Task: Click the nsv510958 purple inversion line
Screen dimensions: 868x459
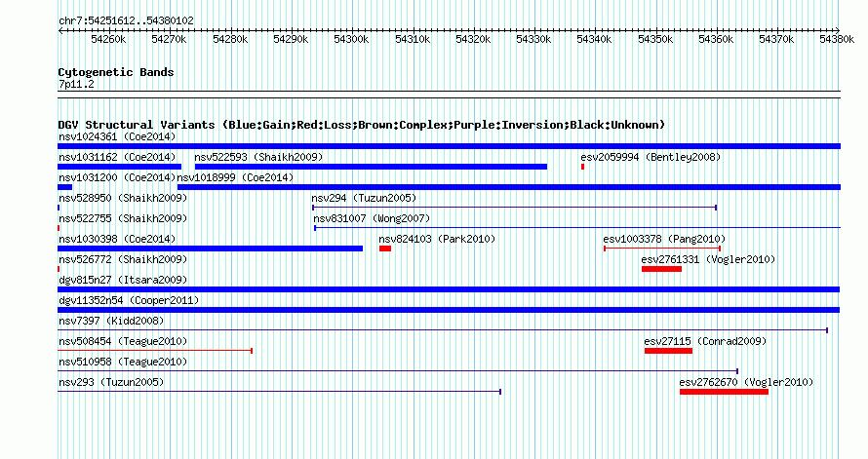Action: (398, 371)
